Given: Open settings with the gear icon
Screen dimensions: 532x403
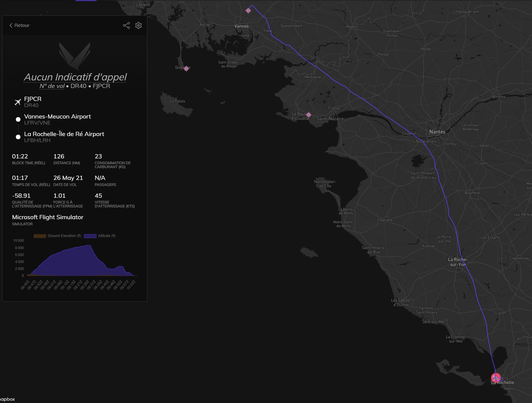Looking at the screenshot, I should pyautogui.click(x=139, y=25).
